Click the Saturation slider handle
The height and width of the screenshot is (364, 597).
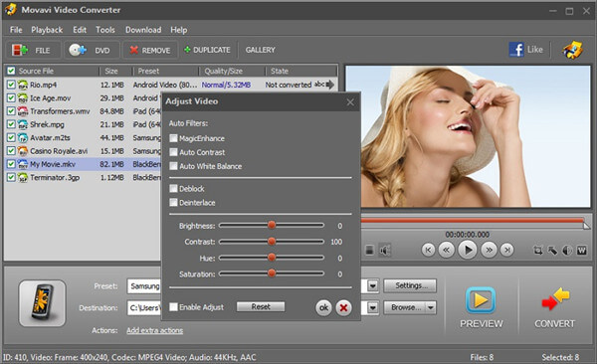click(272, 273)
